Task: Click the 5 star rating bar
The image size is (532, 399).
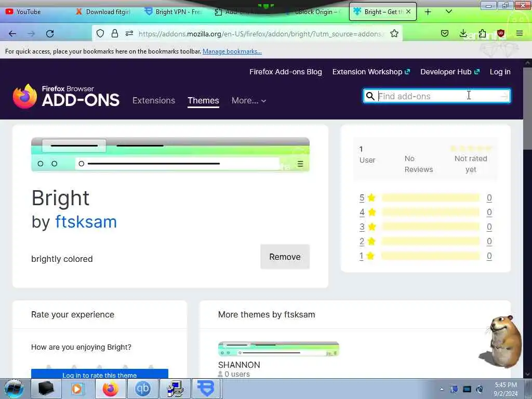Action: click(x=431, y=198)
